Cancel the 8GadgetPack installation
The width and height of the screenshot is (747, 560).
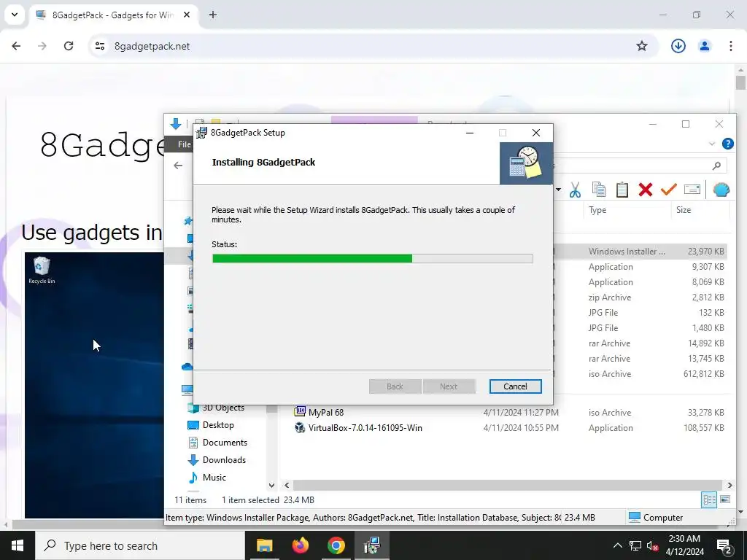(515, 386)
